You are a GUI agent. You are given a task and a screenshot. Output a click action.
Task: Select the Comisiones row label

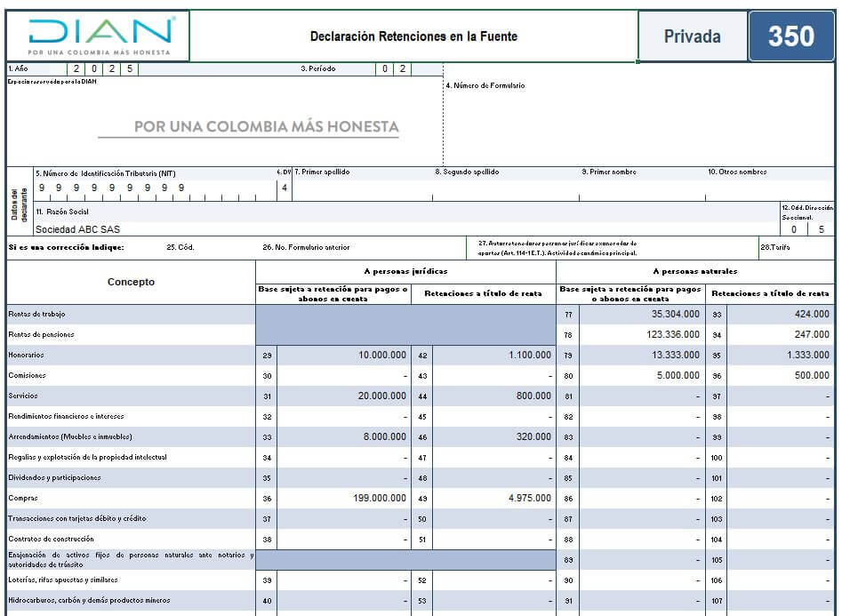click(27, 375)
